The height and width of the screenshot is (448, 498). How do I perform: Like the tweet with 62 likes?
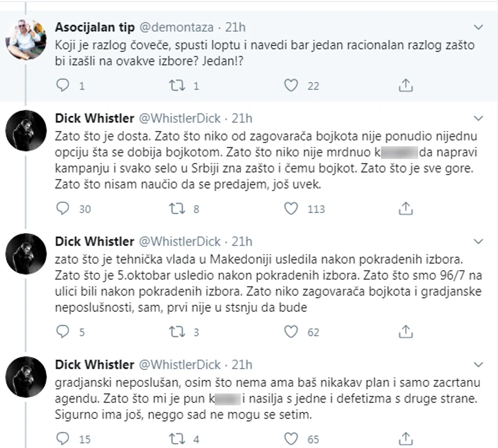pos(291,332)
